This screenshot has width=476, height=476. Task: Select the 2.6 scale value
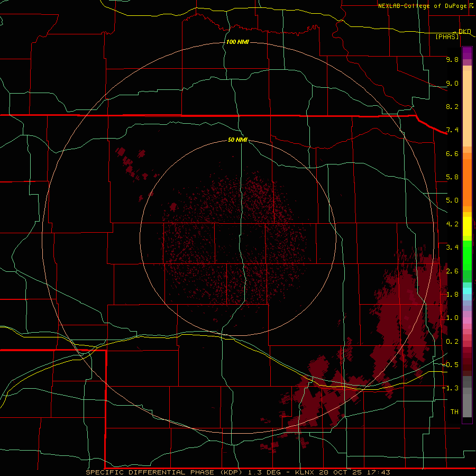(452, 271)
